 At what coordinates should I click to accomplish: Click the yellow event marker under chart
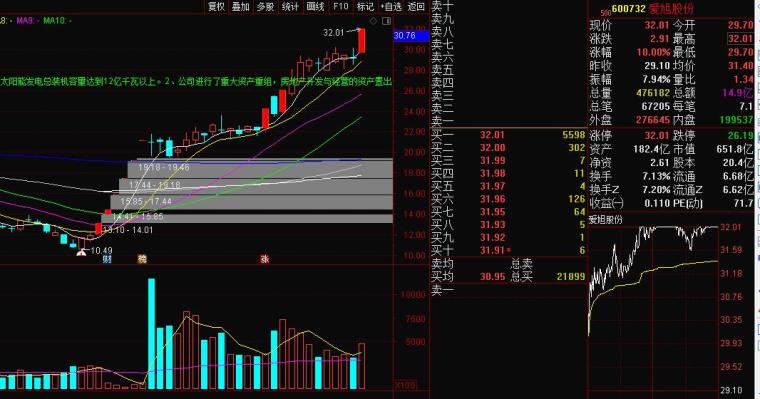(142, 259)
